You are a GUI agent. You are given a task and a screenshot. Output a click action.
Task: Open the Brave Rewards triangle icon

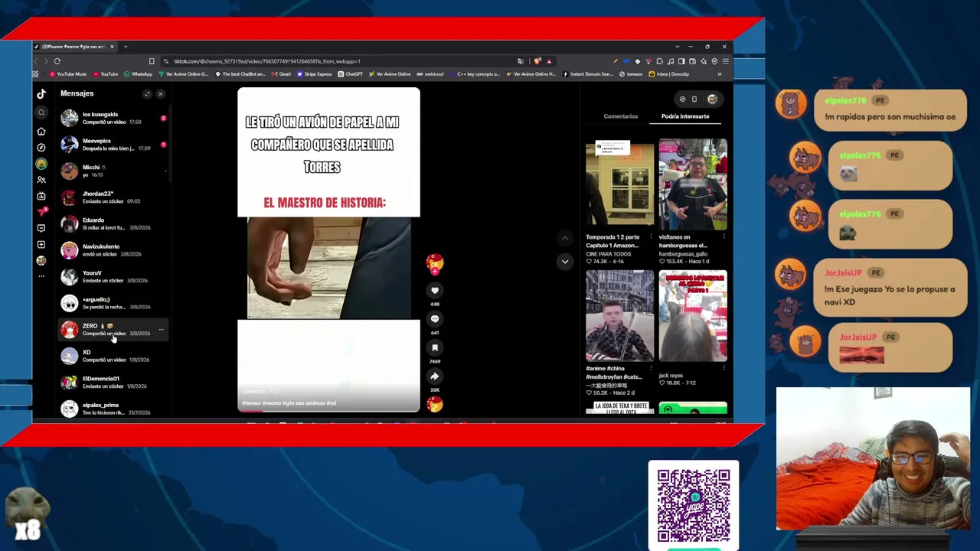coord(549,61)
